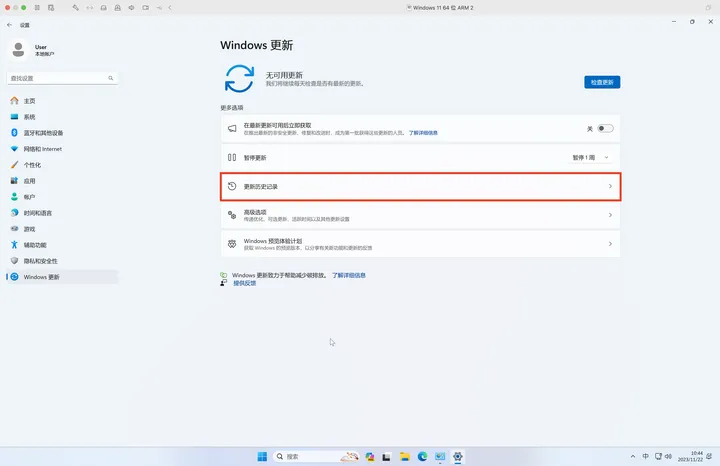Open VM settings wrench icon

76,8
